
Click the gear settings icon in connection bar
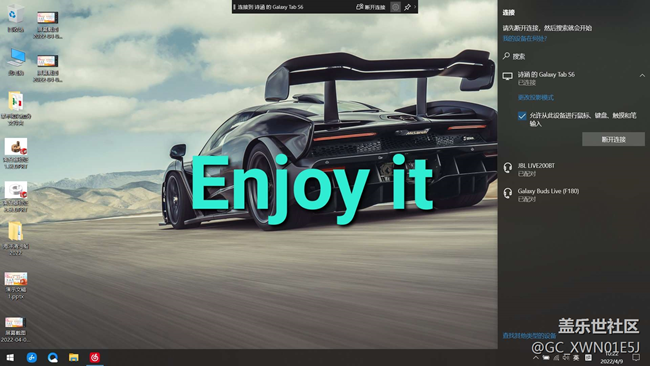click(395, 7)
